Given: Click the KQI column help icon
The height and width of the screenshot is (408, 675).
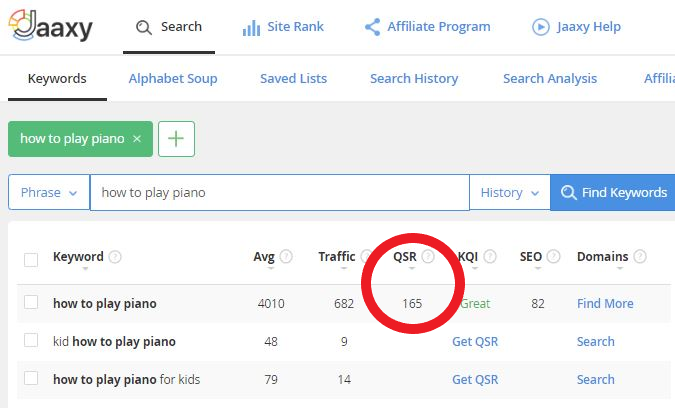Looking at the screenshot, I should (490, 257).
